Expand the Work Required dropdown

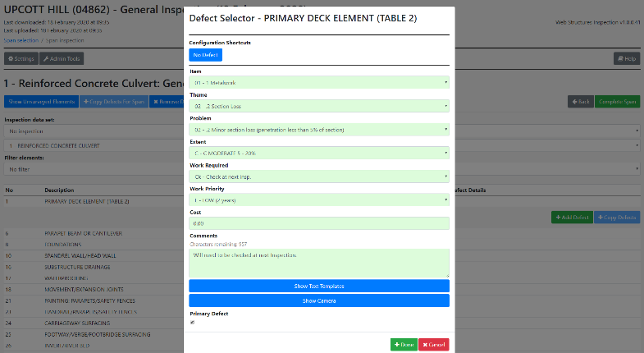tap(319, 176)
